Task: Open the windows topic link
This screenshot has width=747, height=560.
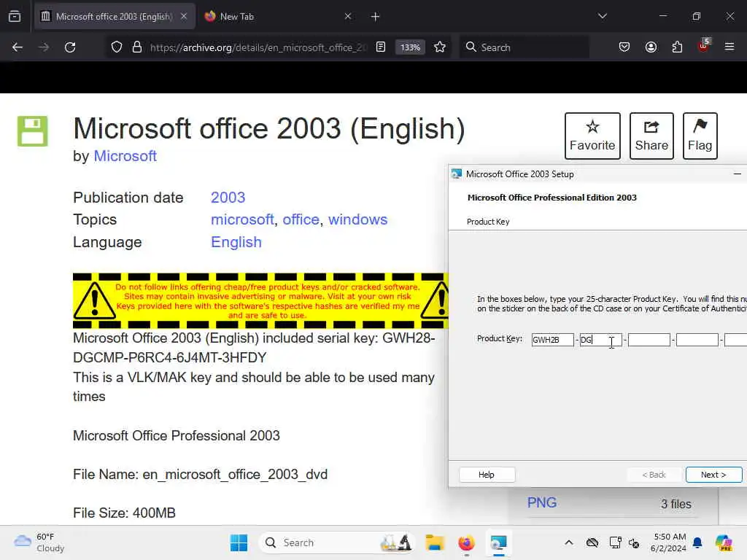Action: [x=357, y=219]
